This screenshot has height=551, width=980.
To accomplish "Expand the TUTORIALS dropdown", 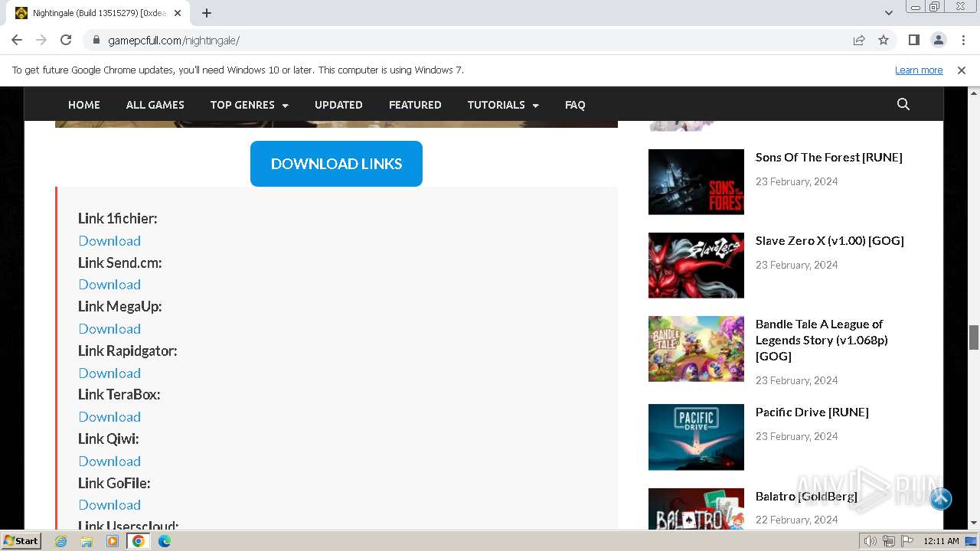I will click(503, 105).
